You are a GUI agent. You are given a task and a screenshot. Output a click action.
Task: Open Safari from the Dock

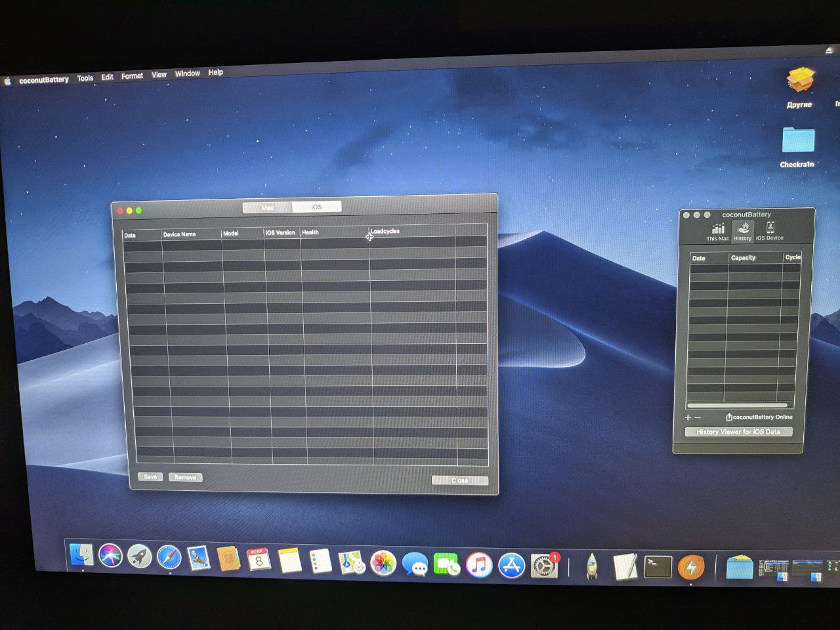[169, 558]
